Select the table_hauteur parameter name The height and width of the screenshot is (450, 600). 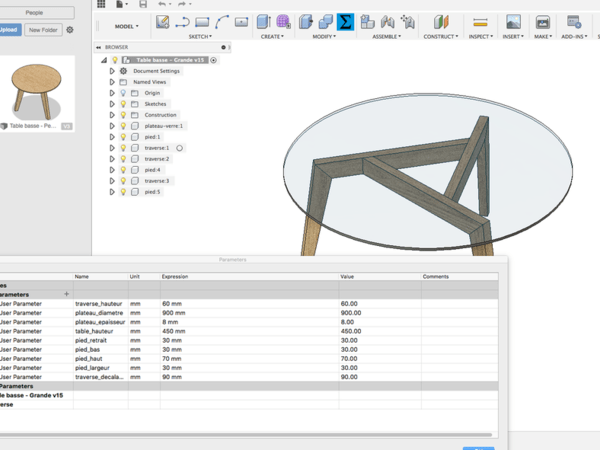tap(94, 331)
